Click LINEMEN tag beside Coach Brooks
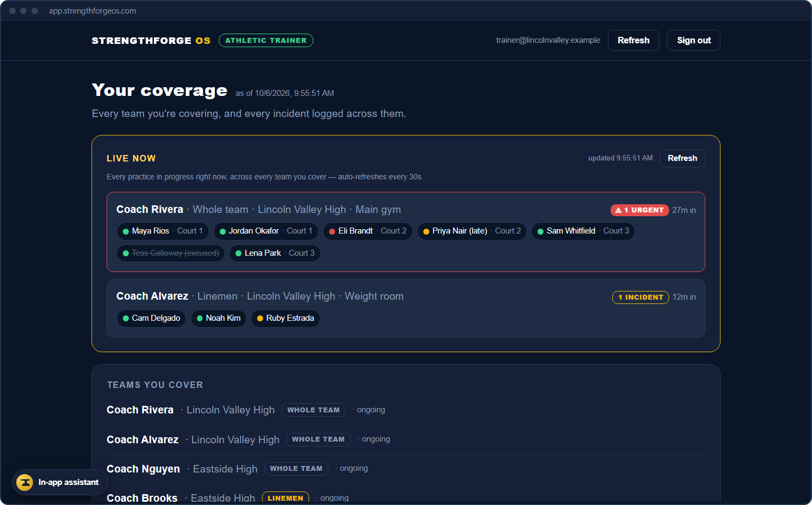This screenshot has height=505, width=812. 285,498
